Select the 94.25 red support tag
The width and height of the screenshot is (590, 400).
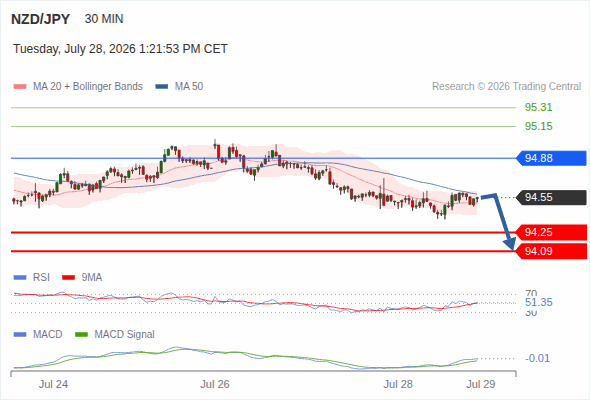551,233
